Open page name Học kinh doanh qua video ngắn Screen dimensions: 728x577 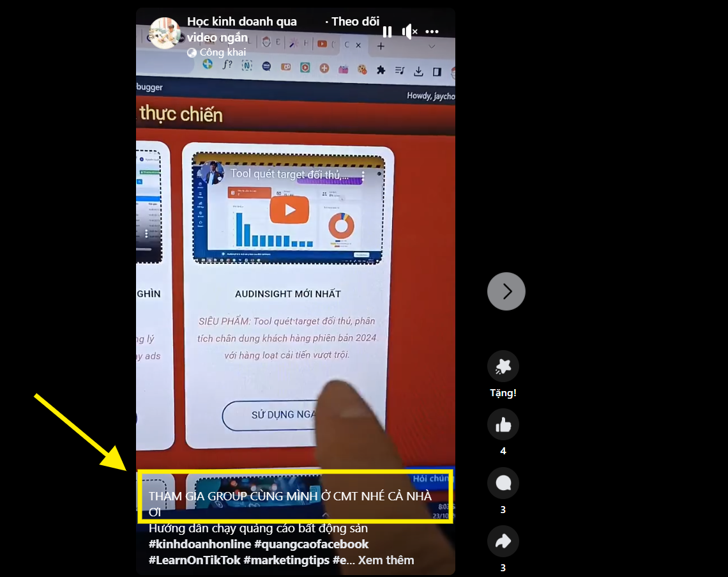tap(241, 29)
